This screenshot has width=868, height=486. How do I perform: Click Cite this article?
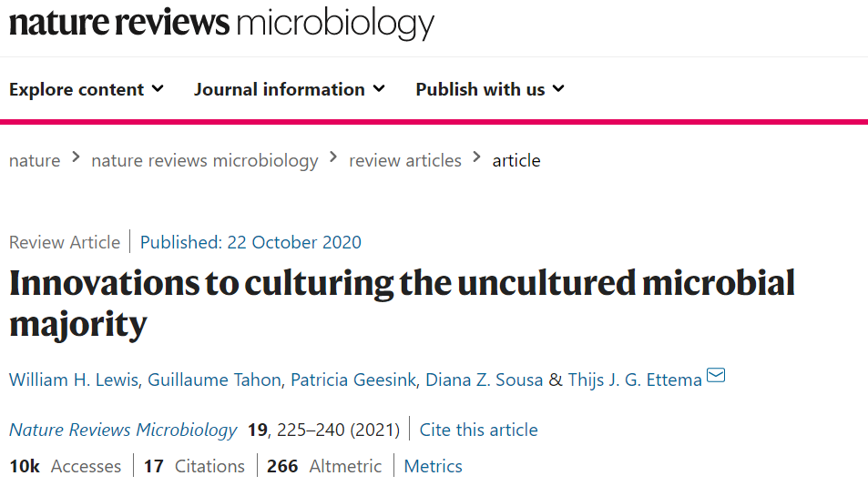[x=478, y=430]
